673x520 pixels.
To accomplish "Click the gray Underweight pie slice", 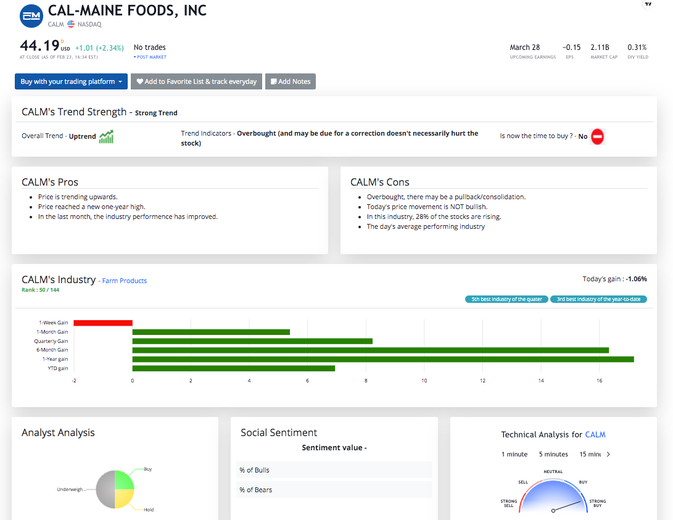I will (106, 490).
